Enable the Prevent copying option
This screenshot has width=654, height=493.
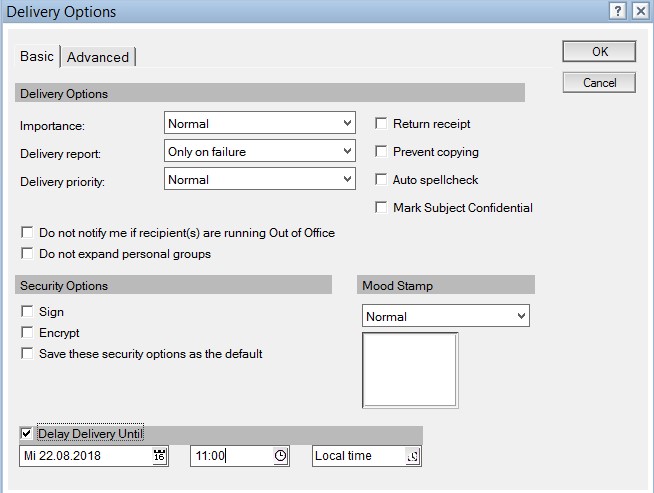pyautogui.click(x=381, y=152)
